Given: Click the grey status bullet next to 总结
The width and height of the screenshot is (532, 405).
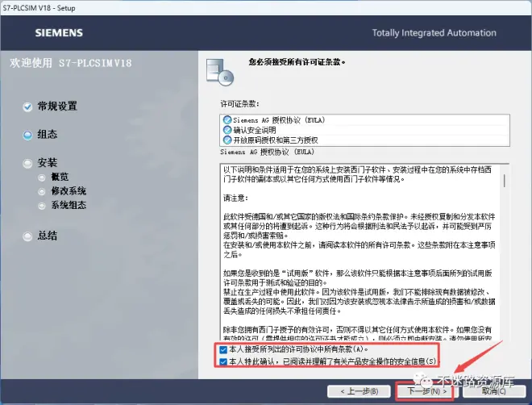Looking at the screenshot, I should (x=27, y=236).
